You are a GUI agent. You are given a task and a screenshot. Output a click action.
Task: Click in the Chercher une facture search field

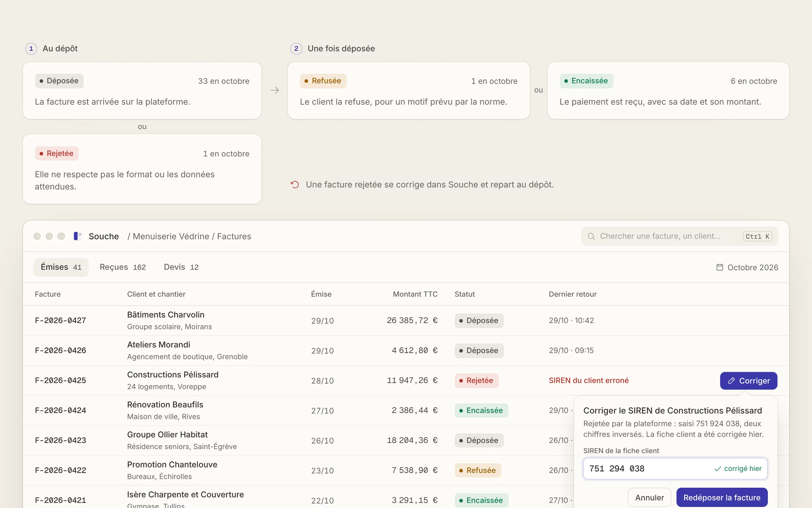679,236
